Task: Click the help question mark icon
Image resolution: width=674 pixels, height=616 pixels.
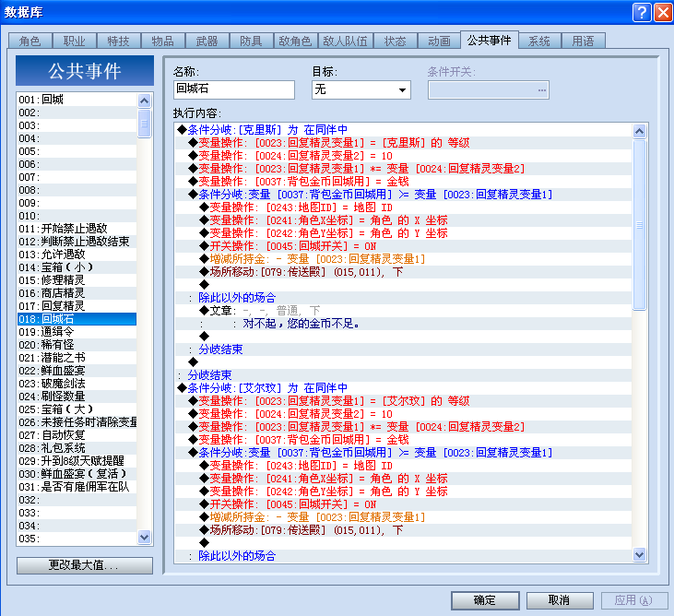Action: (642, 13)
